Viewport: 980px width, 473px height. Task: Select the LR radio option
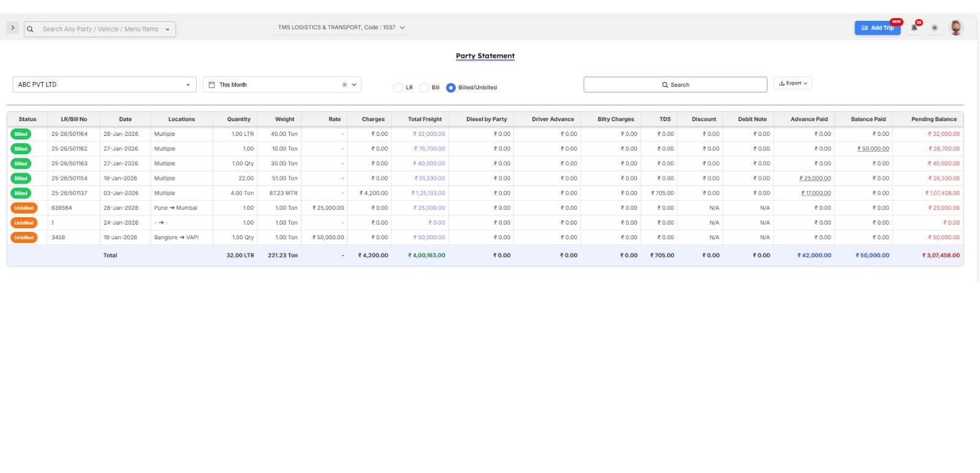tap(398, 88)
